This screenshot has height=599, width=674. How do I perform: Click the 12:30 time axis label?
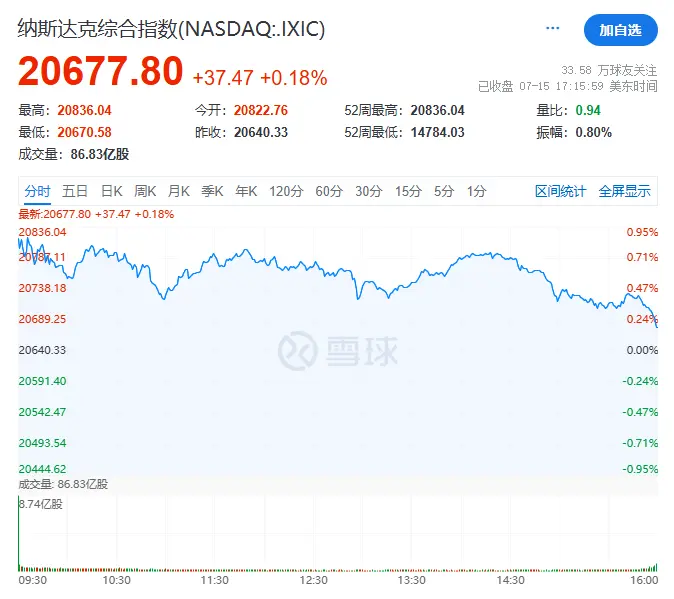pos(313,580)
